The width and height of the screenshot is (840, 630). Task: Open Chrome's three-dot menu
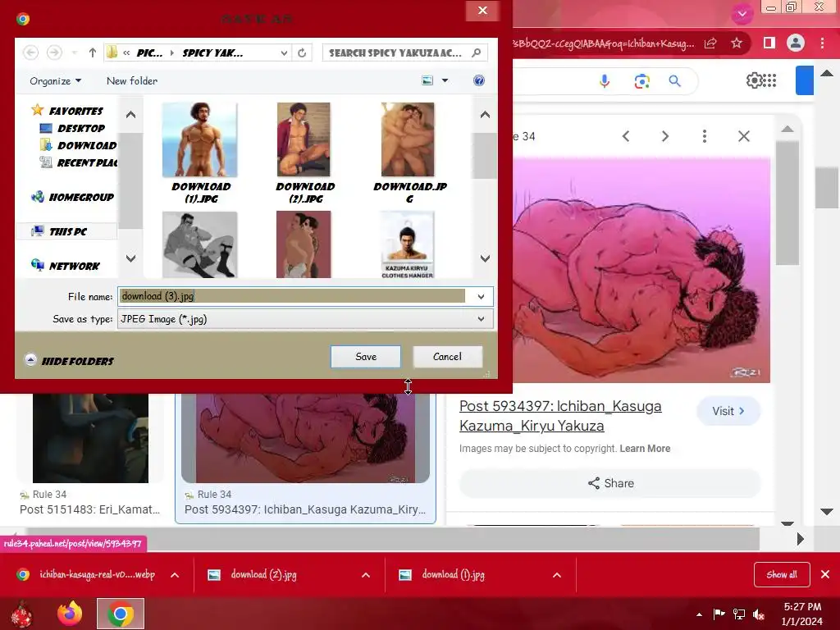tap(822, 43)
